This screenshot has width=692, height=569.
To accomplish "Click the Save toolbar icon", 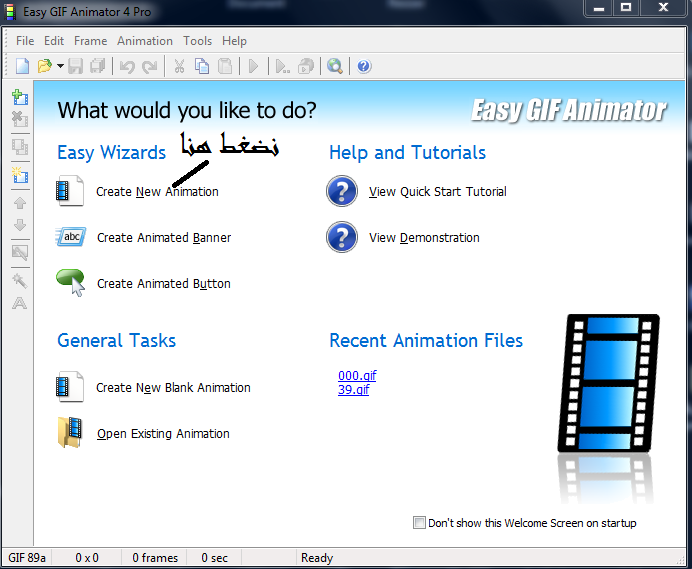I will 75,66.
